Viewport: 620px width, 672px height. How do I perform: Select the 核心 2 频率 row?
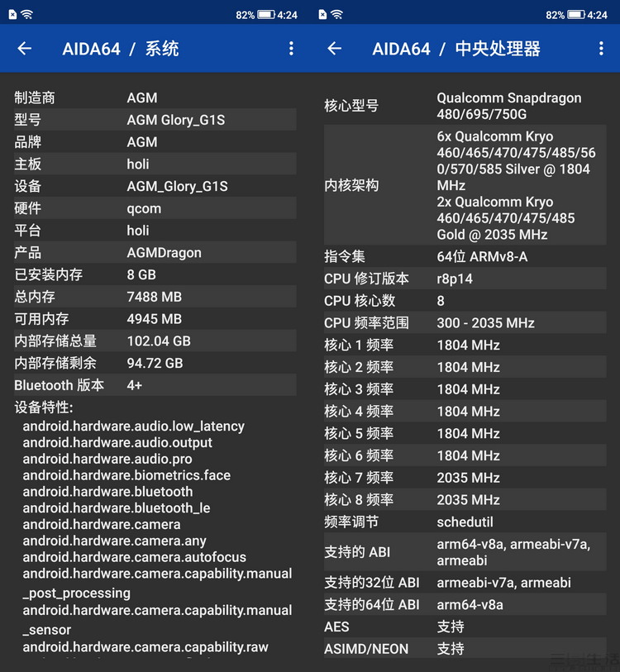click(x=465, y=367)
